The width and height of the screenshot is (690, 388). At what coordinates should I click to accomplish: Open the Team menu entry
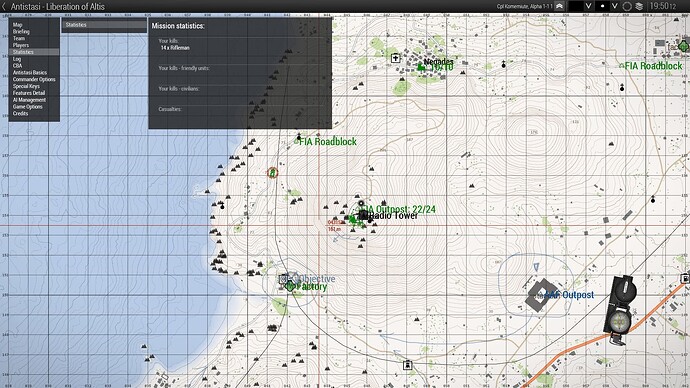pyautogui.click(x=19, y=38)
